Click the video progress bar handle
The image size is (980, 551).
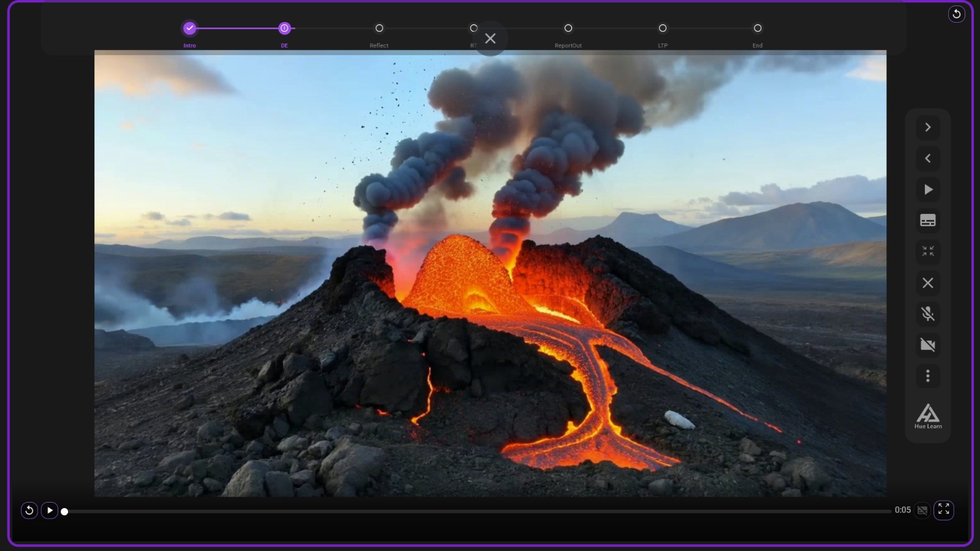(x=64, y=511)
